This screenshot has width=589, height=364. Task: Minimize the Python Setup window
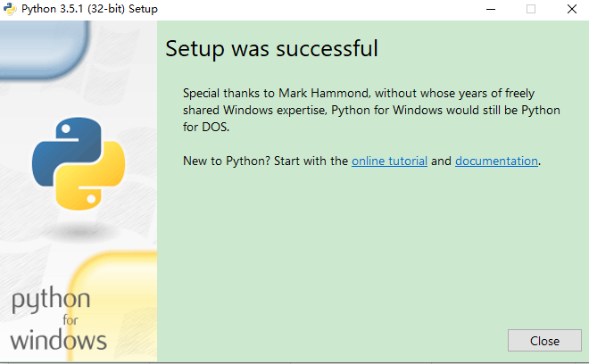click(490, 9)
